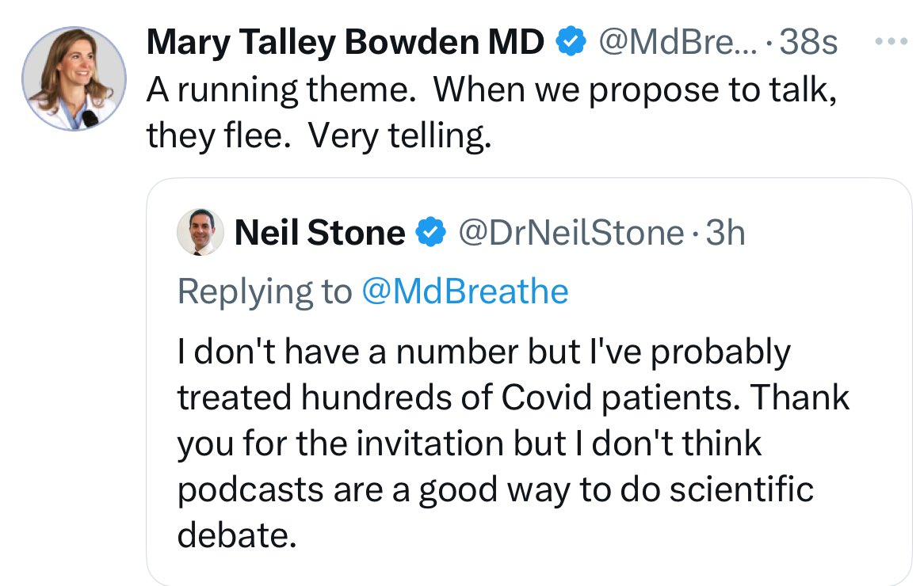This screenshot has height=586, width=924.
Task: Open the tweet's three-dot more options menu
Action: click(x=891, y=41)
